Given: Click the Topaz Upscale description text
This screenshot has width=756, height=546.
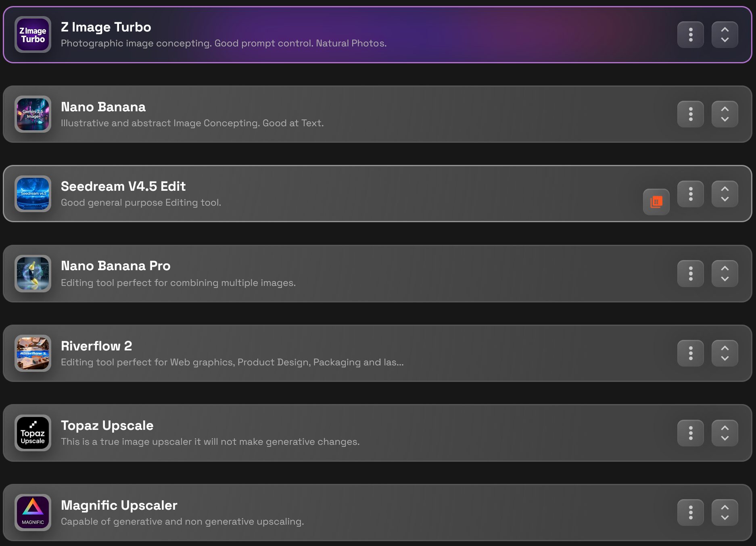Looking at the screenshot, I should (x=210, y=442).
